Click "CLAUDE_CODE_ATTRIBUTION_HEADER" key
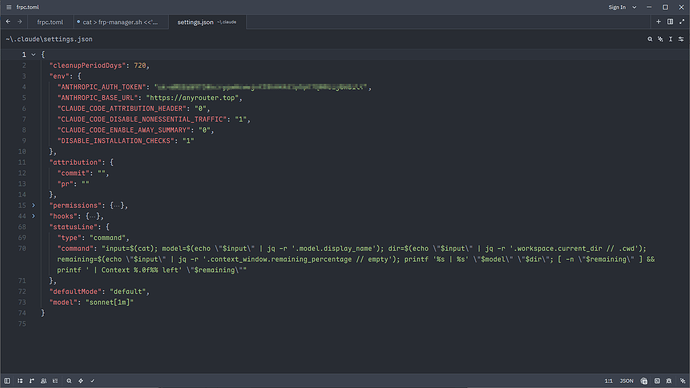Image resolution: width=690 pixels, height=388 pixels. tap(122, 108)
